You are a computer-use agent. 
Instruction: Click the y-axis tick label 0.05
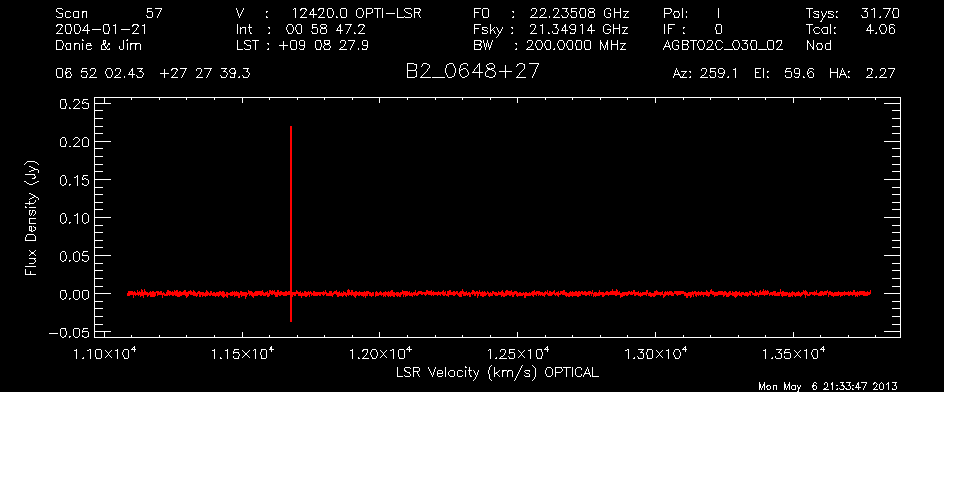click(74, 256)
